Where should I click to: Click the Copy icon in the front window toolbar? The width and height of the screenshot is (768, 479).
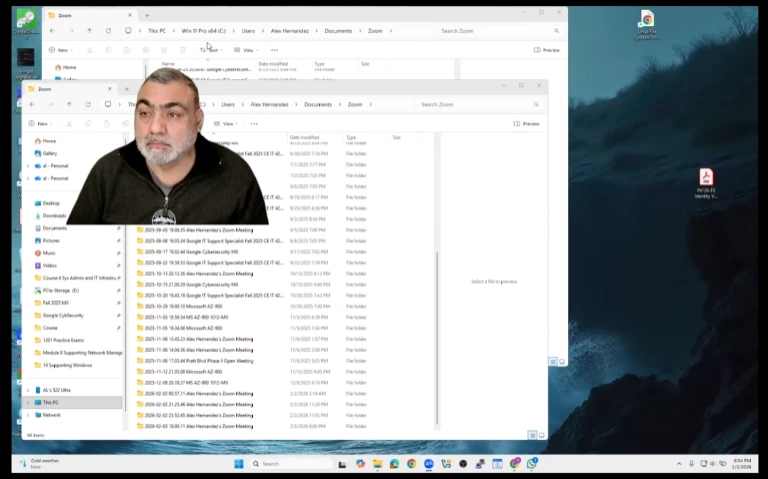[88, 124]
